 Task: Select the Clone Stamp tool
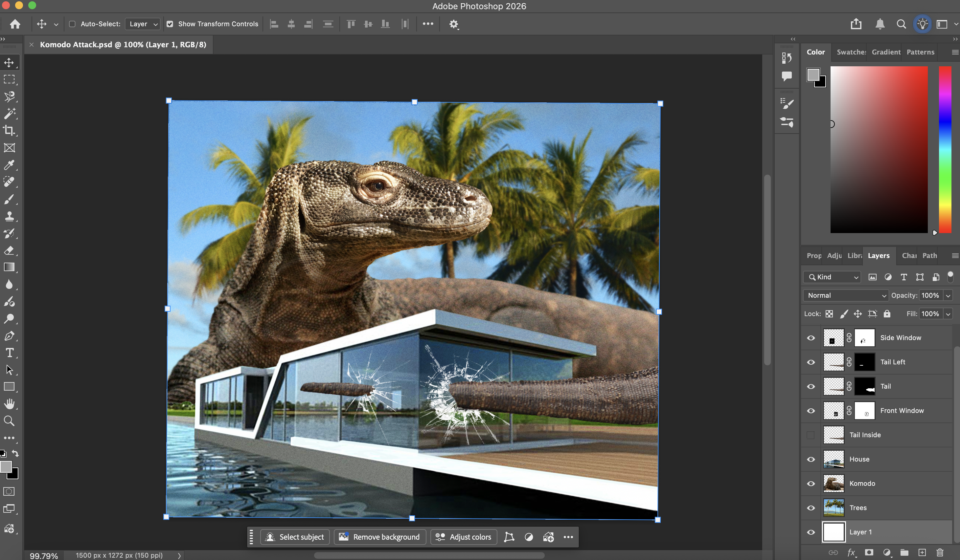pos(9,216)
